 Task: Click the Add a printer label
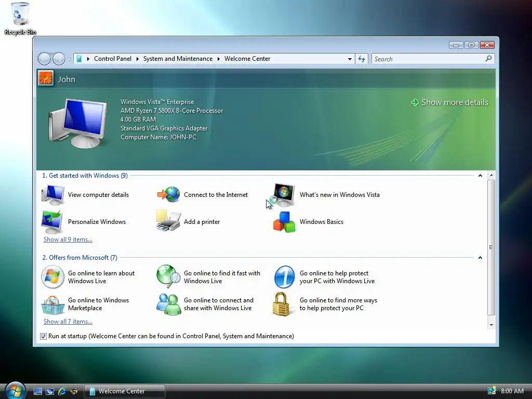202,222
